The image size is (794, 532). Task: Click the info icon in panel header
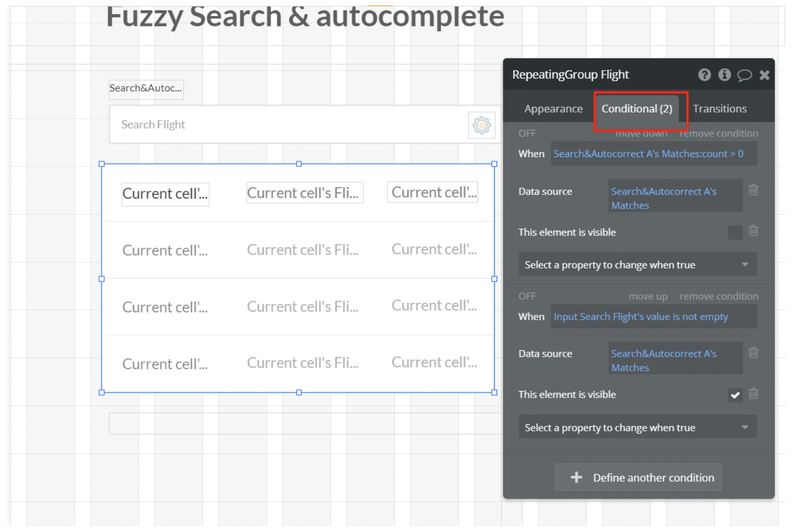tap(724, 75)
